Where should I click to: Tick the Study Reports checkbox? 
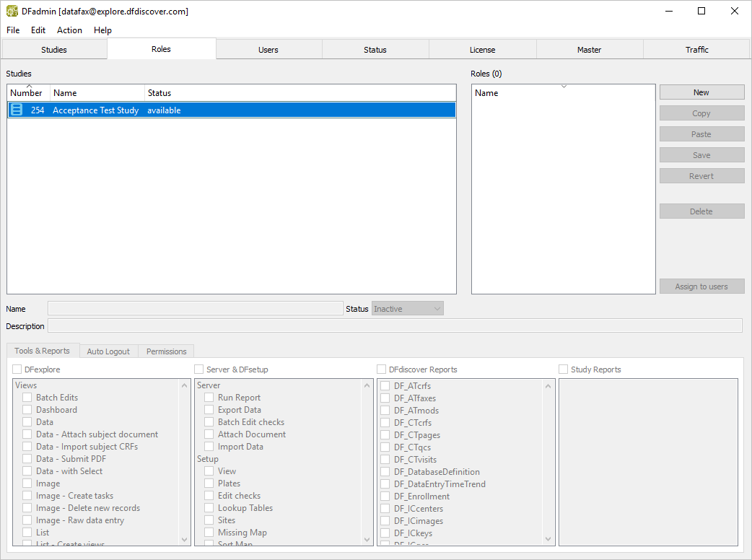pos(564,369)
